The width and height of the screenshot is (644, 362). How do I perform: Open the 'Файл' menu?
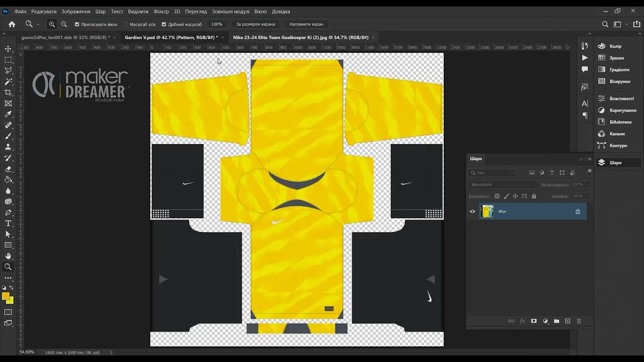pyautogui.click(x=21, y=11)
